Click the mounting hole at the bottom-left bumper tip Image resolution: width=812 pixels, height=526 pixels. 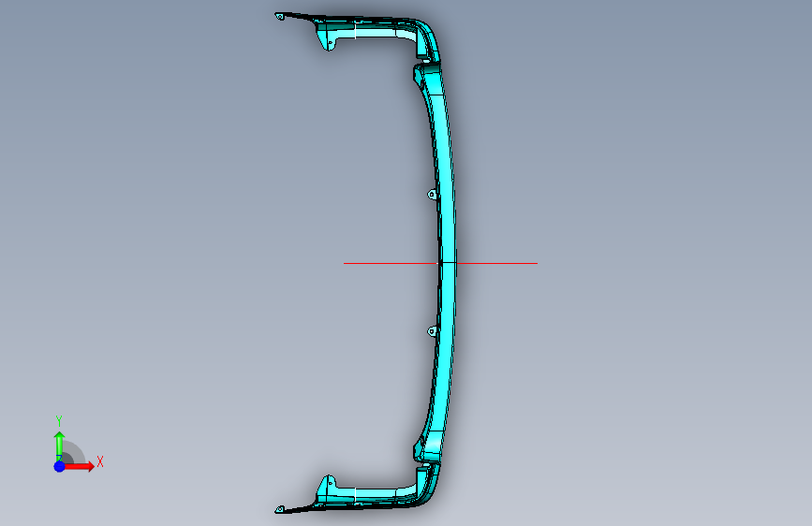tap(280, 509)
